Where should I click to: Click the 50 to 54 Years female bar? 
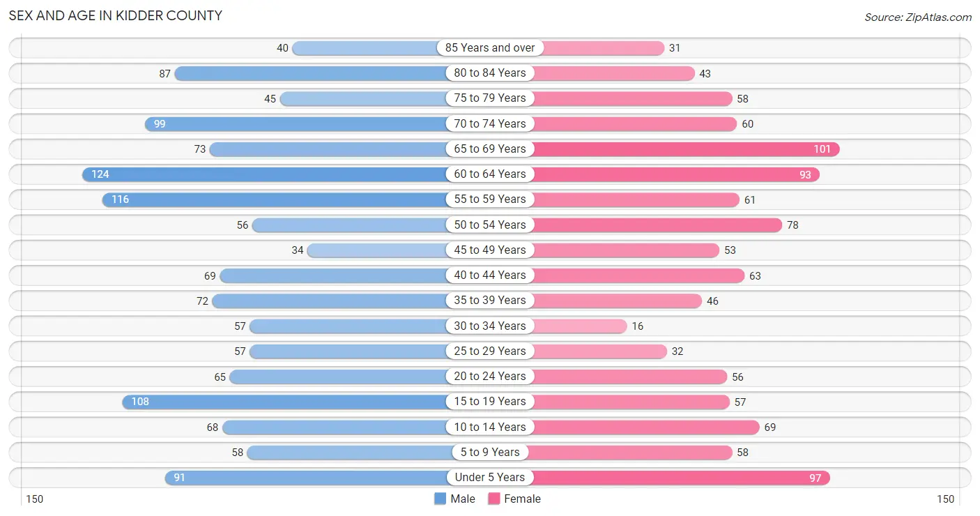coord(658,225)
